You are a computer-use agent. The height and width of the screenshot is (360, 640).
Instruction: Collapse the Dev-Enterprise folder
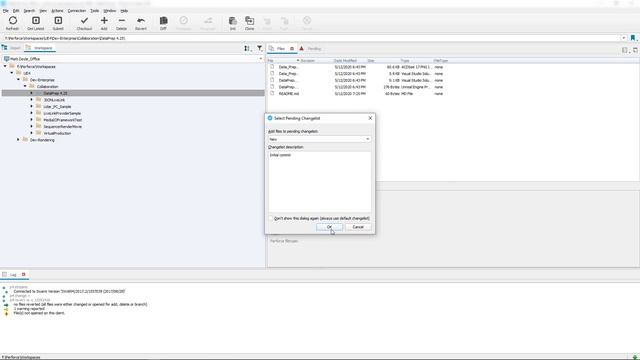click(18, 80)
